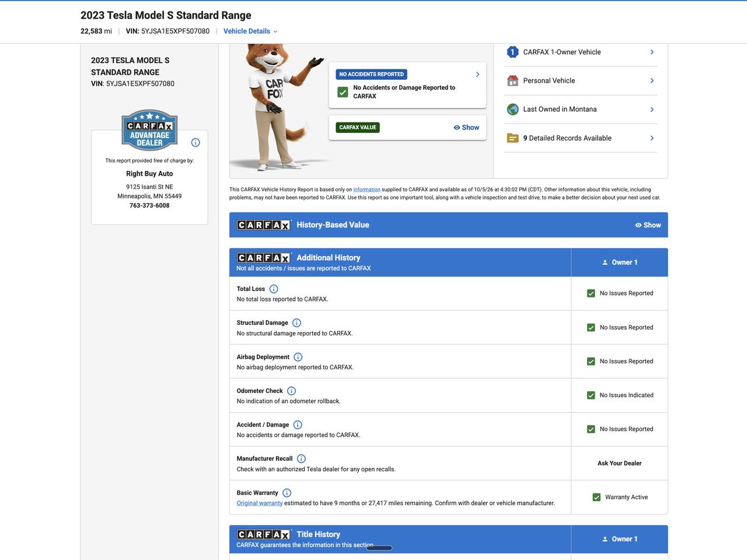Screen dimensions: 747x560
Task: Click the NO ACCIDENTS REPORTED badge
Action: click(x=372, y=74)
